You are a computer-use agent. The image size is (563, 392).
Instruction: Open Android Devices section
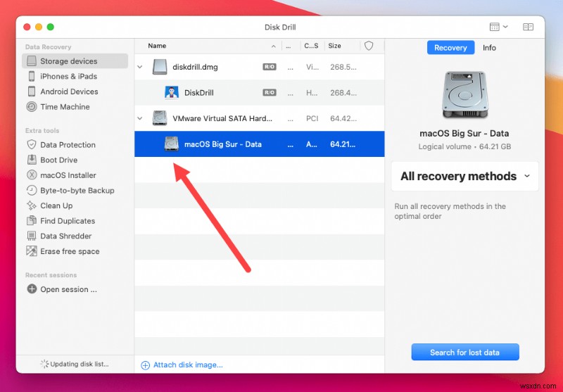tap(68, 91)
